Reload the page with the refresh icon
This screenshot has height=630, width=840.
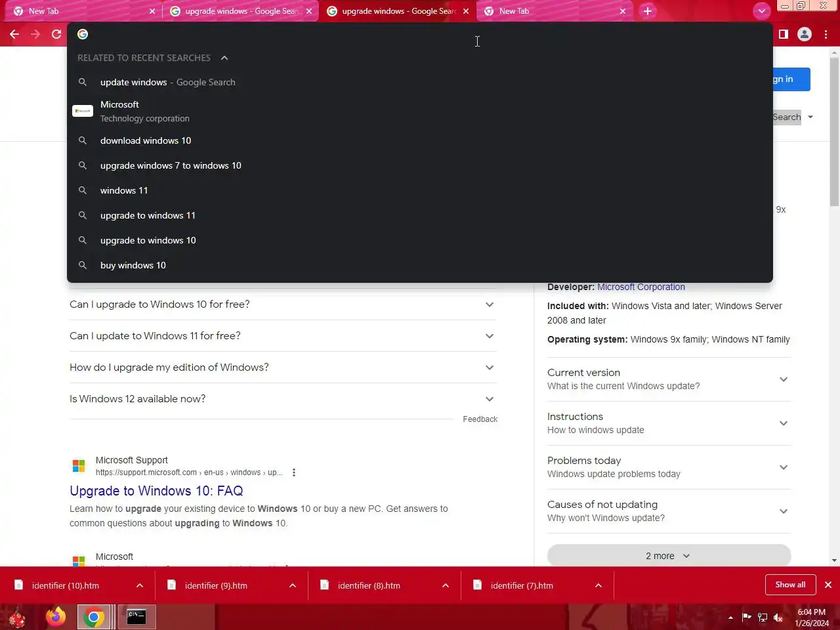(56, 34)
